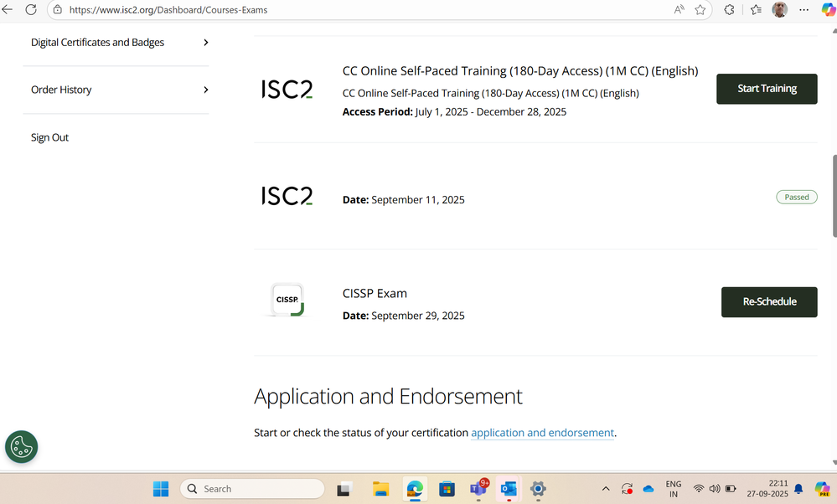Open Microsoft Teams from the taskbar
The image size is (837, 504).
(478, 488)
